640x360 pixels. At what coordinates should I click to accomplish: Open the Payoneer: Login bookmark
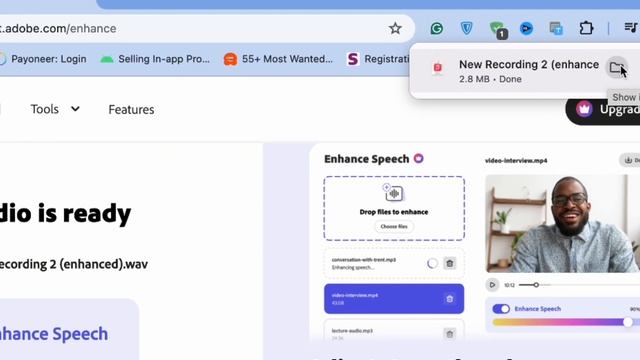point(43,59)
